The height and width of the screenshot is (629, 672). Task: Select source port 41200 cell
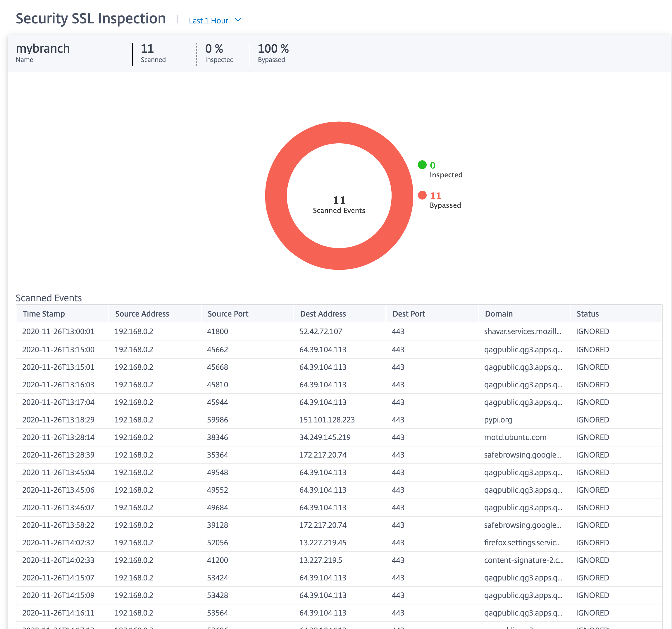point(217,561)
